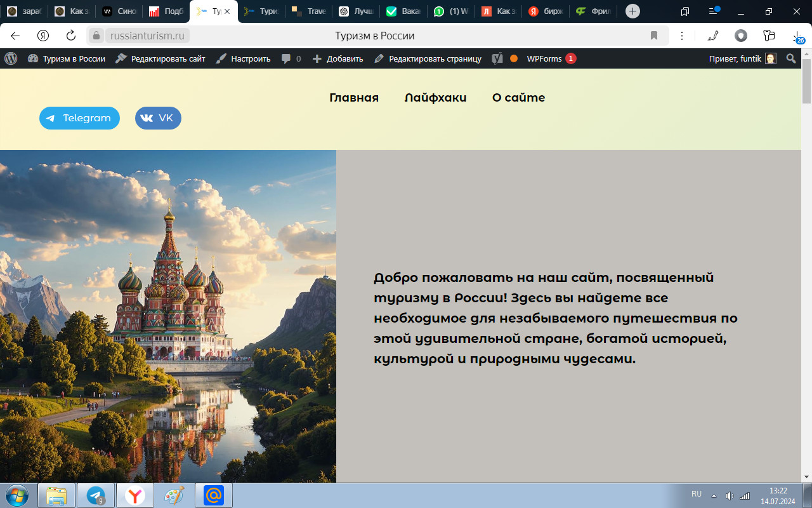Switch to the 'Лучш' browser tab
The height and width of the screenshot is (508, 812).
(x=356, y=11)
